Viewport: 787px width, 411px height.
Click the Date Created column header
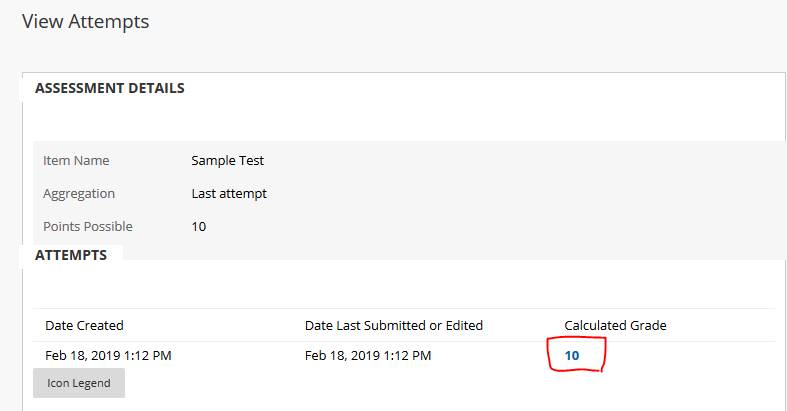click(x=84, y=325)
